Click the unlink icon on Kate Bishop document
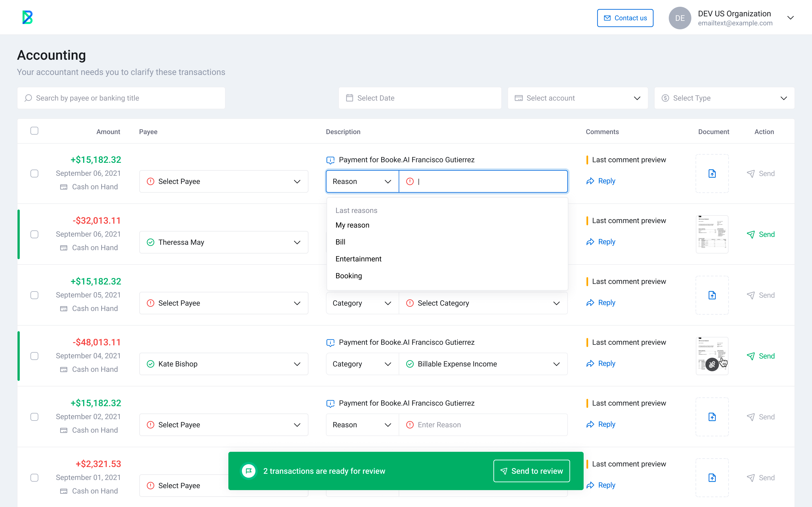The height and width of the screenshot is (507, 812). tap(712, 364)
